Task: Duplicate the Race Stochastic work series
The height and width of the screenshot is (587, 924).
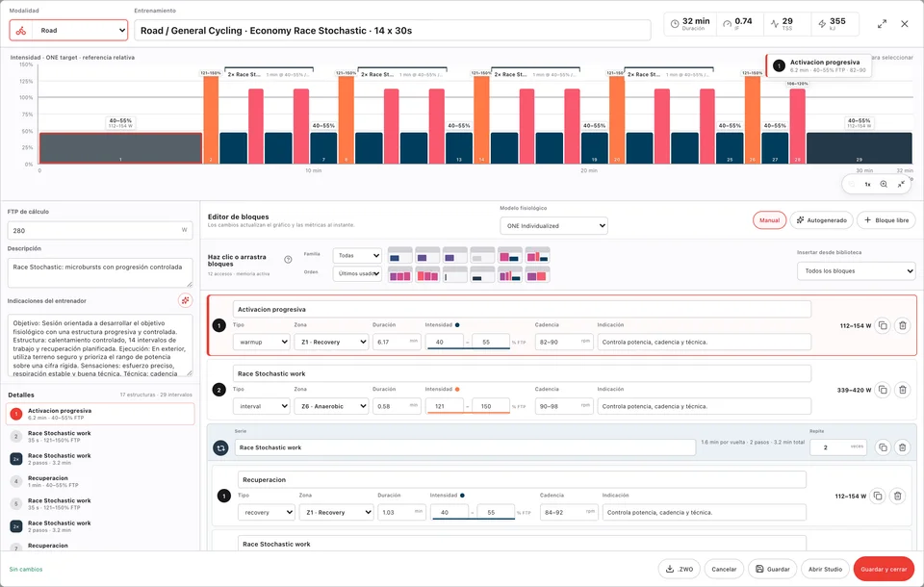Action: (883, 447)
